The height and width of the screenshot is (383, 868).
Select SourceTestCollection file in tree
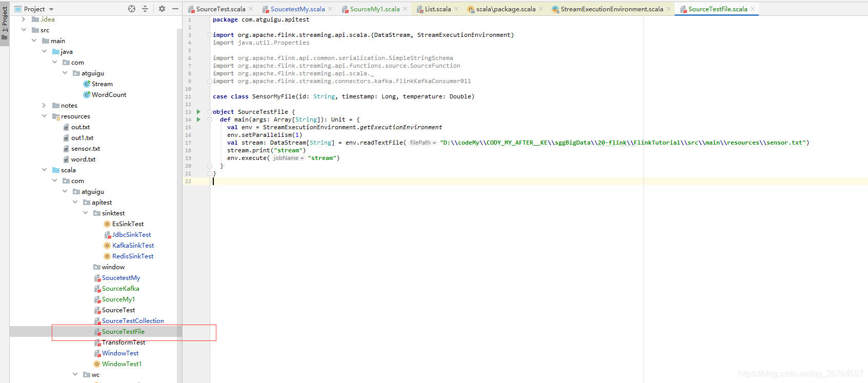pos(133,321)
